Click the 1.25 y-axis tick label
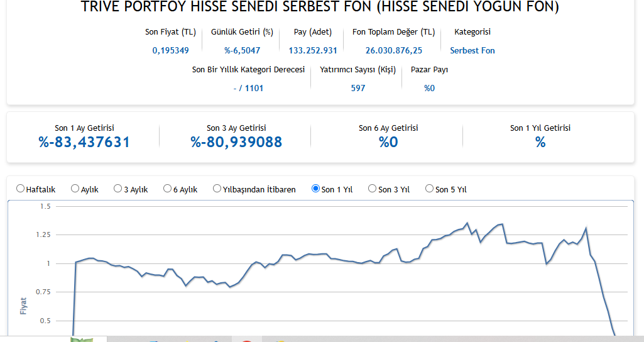The image size is (644, 342). (x=43, y=234)
